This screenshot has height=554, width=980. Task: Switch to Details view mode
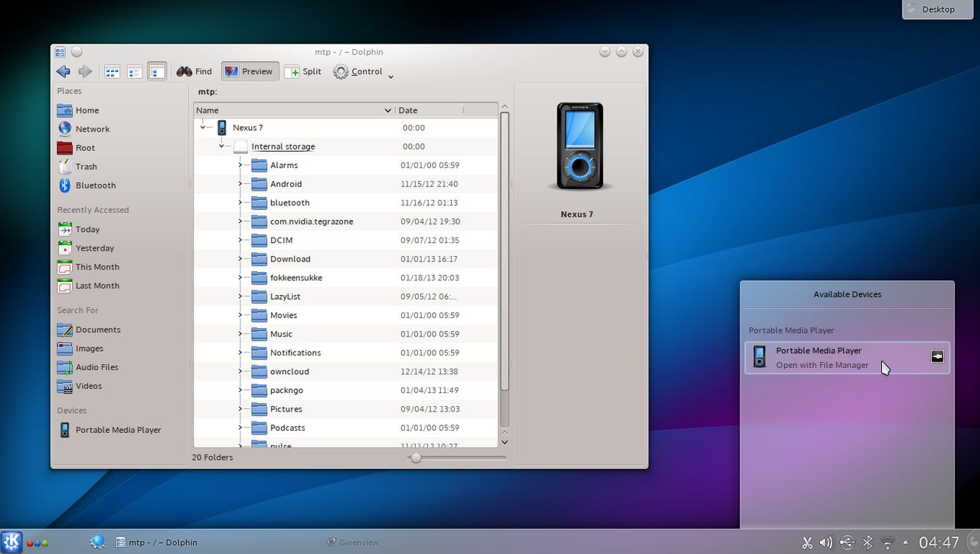(x=157, y=71)
